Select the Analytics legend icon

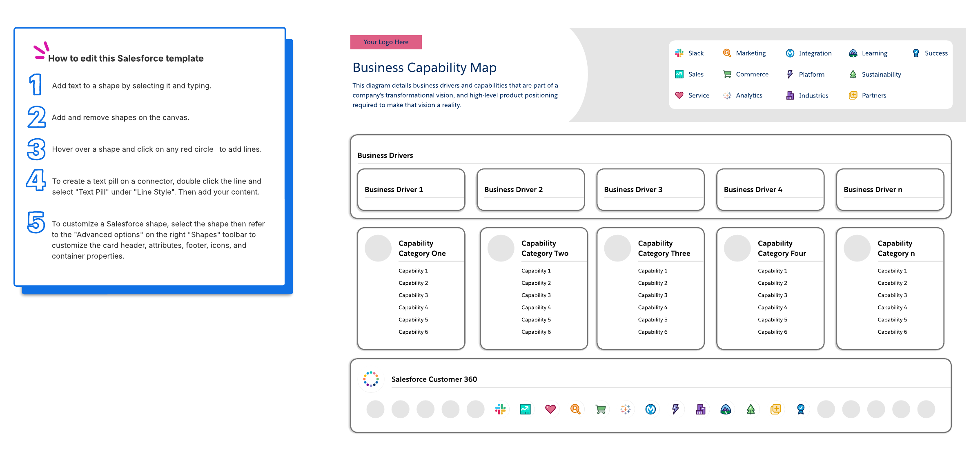click(727, 95)
